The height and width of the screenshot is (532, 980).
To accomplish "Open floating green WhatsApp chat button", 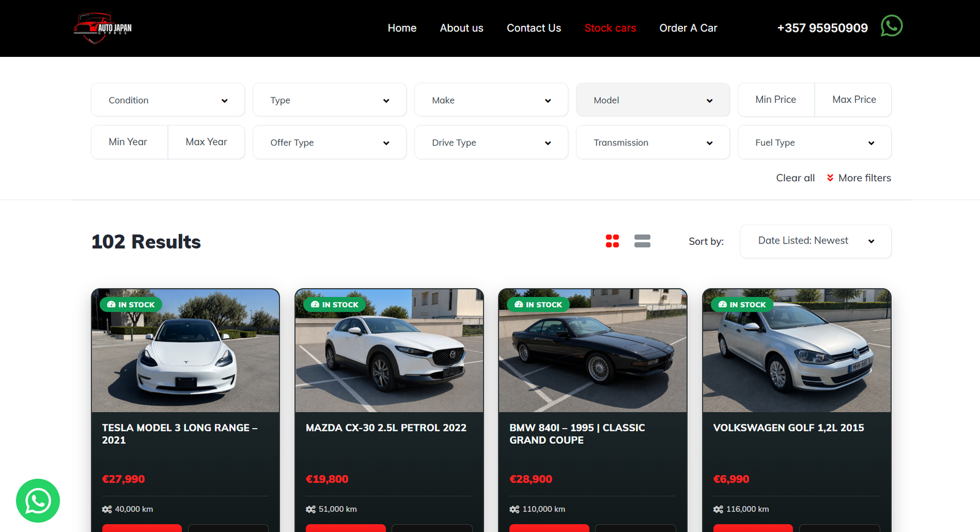I will [x=38, y=501].
